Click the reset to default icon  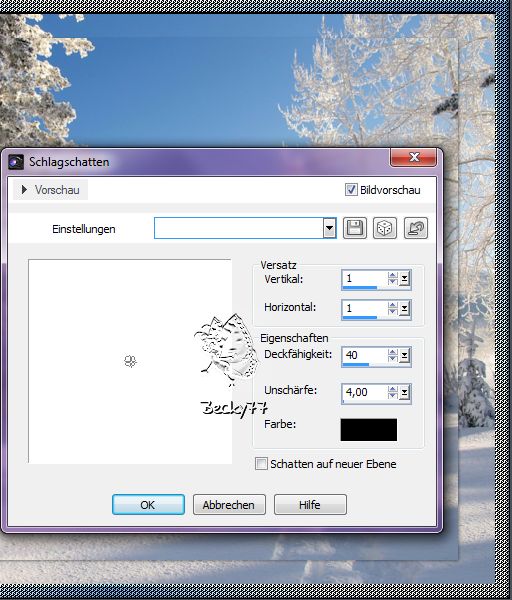point(416,228)
